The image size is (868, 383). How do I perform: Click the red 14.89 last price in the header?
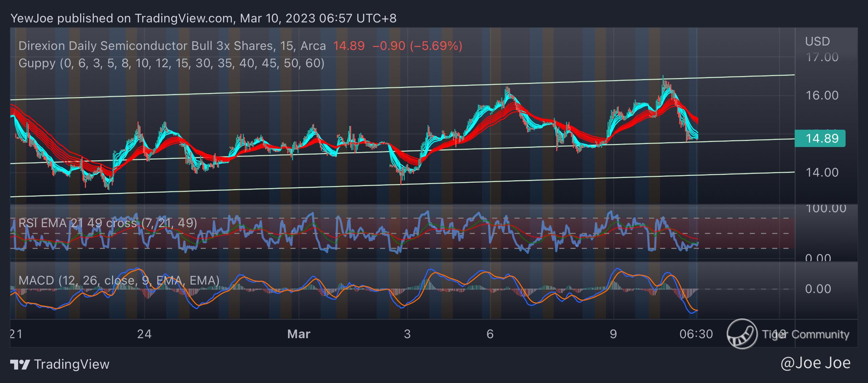348,46
